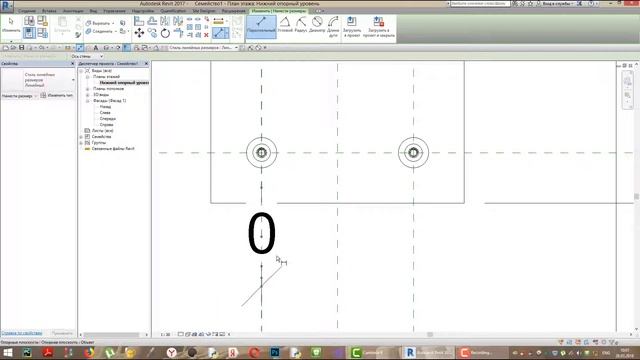This screenshot has height=360, width=640.
Task: Click the Text 'A' icon in quick access toolbar
Action: pyautogui.click(x=96, y=48)
